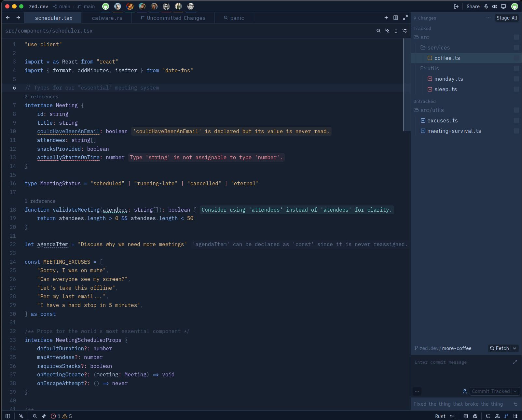
Task: Open the Commit Tracked dropdown arrow
Action: coord(515,391)
